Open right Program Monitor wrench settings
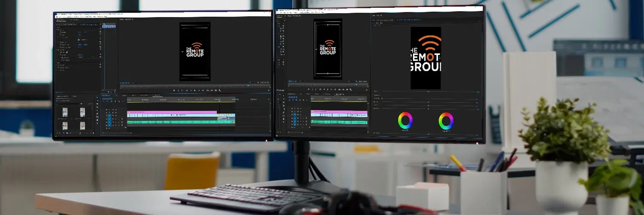The image size is (644, 215). point(356,81)
